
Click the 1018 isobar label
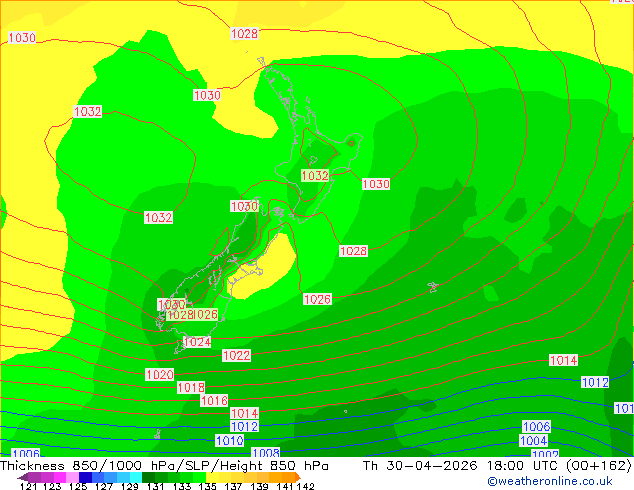[191, 387]
